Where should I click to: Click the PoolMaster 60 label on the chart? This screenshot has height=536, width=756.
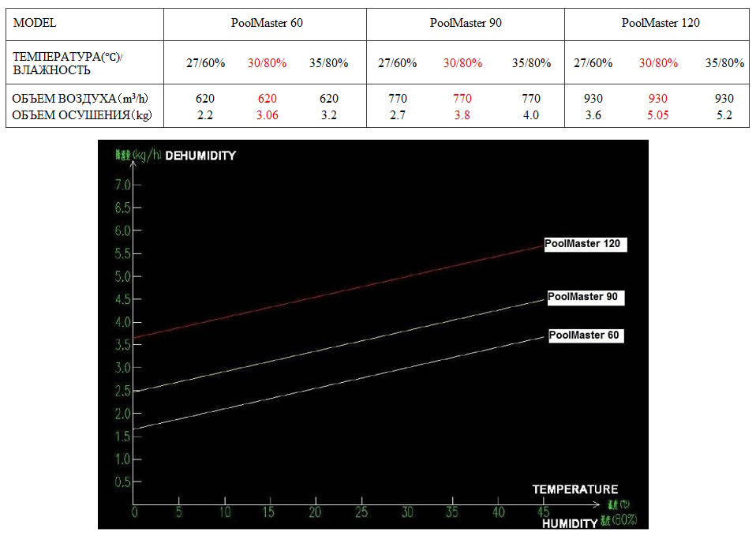click(586, 335)
